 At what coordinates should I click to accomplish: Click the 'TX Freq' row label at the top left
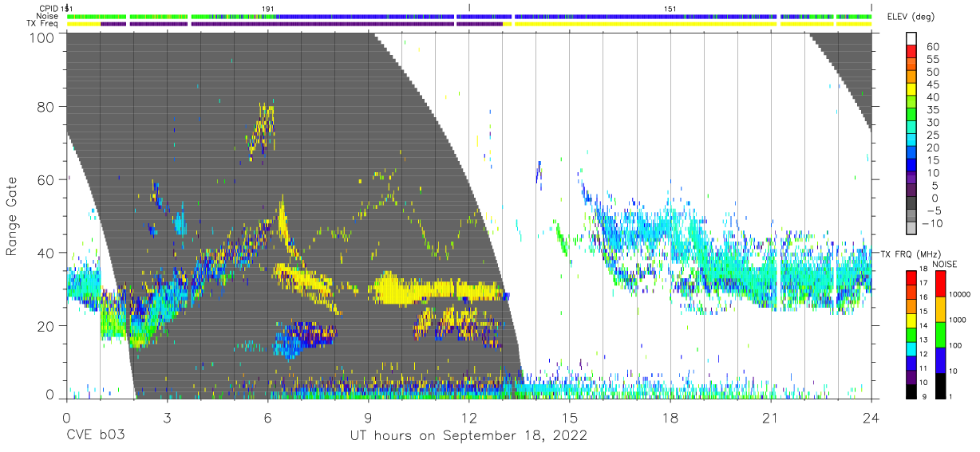(43, 24)
